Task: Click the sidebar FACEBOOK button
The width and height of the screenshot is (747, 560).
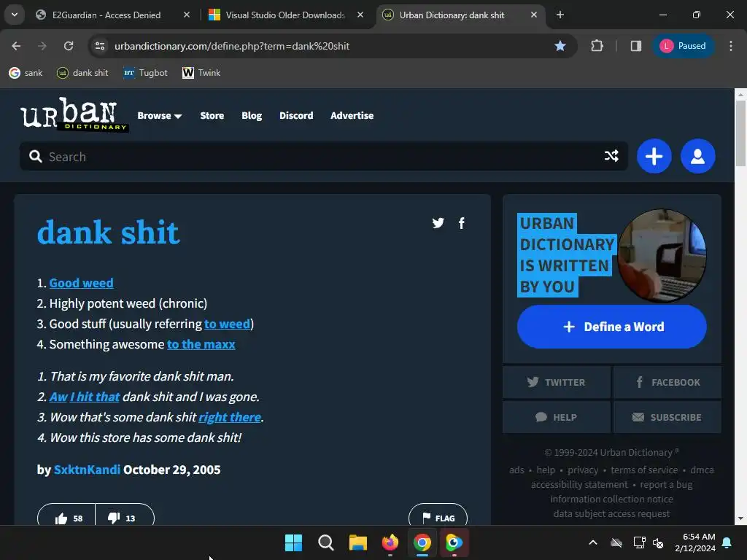Action: [x=667, y=382]
